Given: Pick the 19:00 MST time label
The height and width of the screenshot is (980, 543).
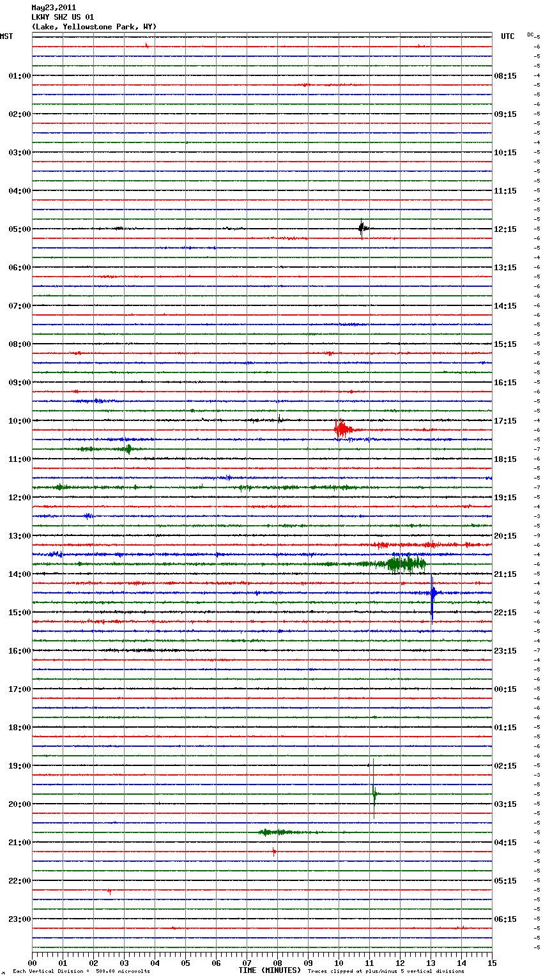Looking at the screenshot, I should pyautogui.click(x=19, y=766).
